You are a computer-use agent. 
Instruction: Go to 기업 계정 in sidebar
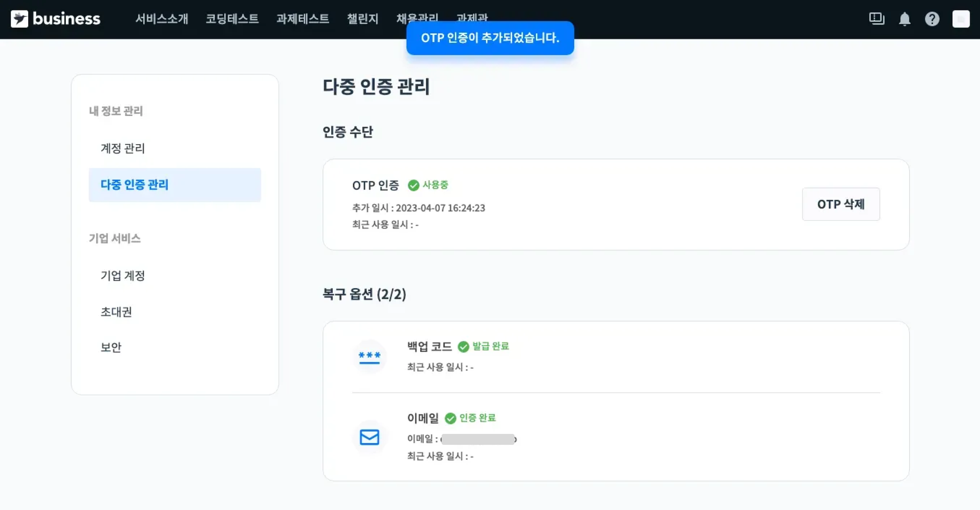(122, 276)
